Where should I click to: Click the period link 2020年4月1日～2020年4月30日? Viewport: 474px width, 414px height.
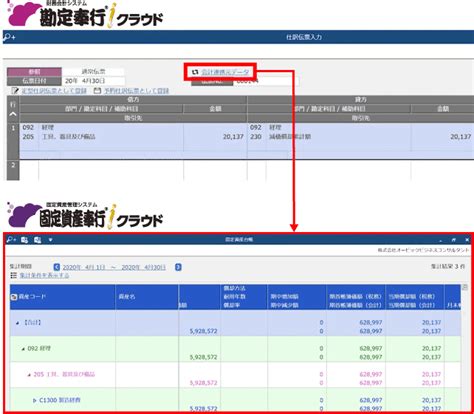[114, 267]
